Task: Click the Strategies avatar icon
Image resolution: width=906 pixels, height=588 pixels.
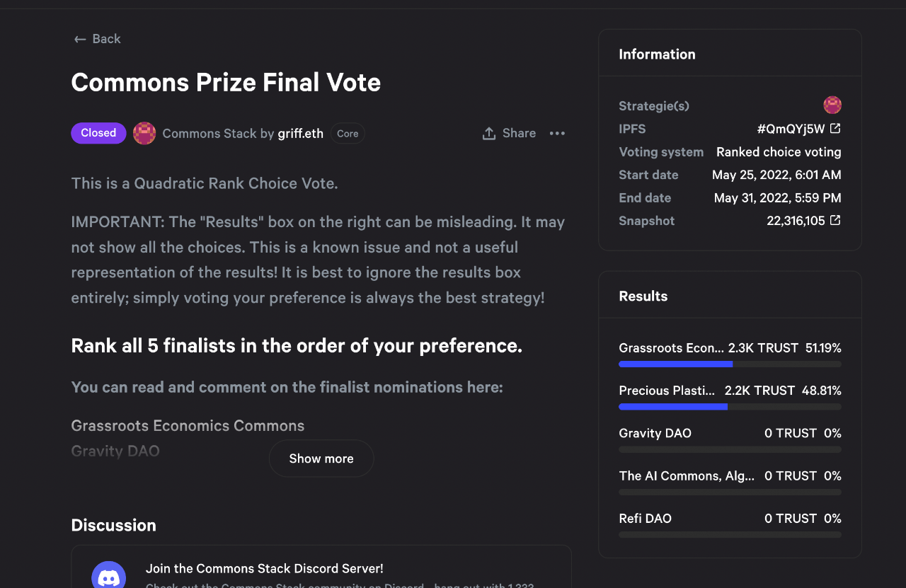Action: 832,105
